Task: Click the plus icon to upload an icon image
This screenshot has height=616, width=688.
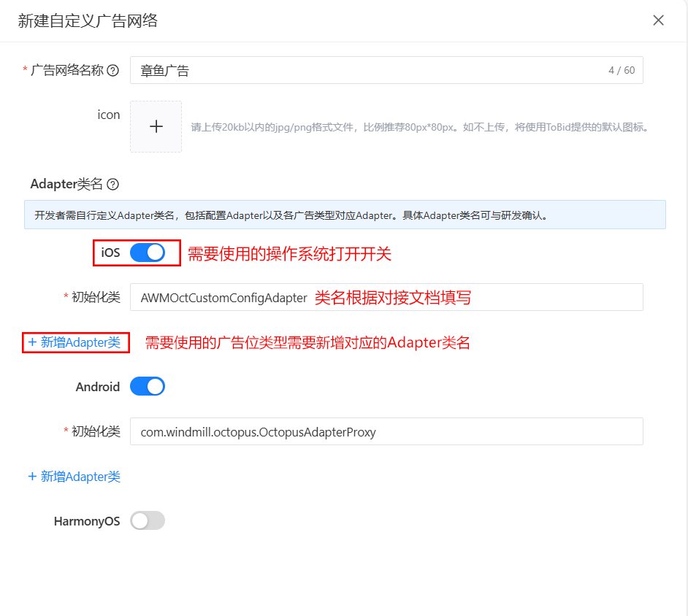Action: [x=156, y=126]
